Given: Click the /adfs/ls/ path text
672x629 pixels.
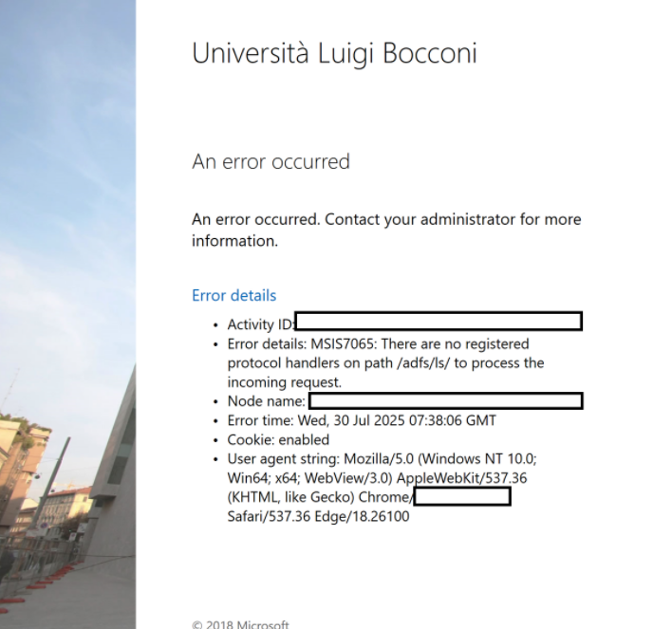Looking at the screenshot, I should (x=423, y=363).
